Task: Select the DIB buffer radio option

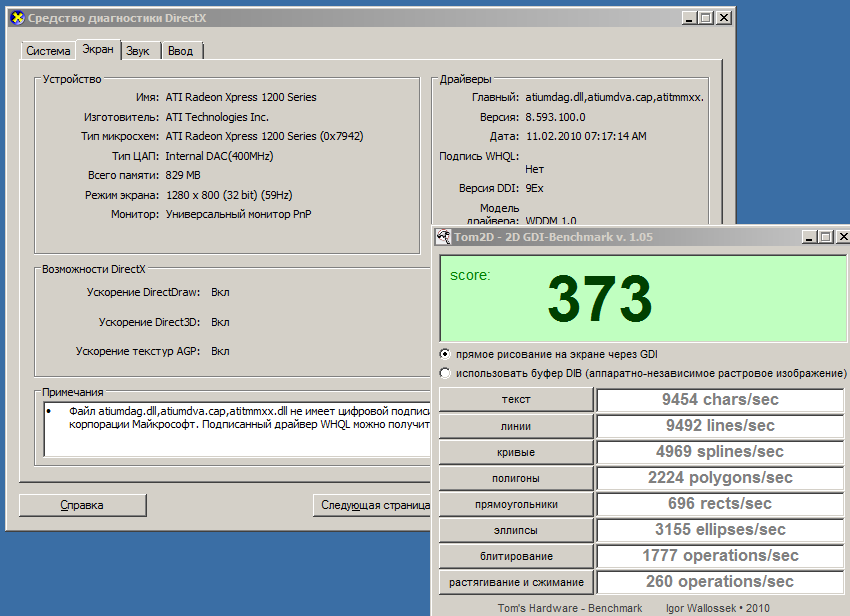Action: click(x=445, y=373)
